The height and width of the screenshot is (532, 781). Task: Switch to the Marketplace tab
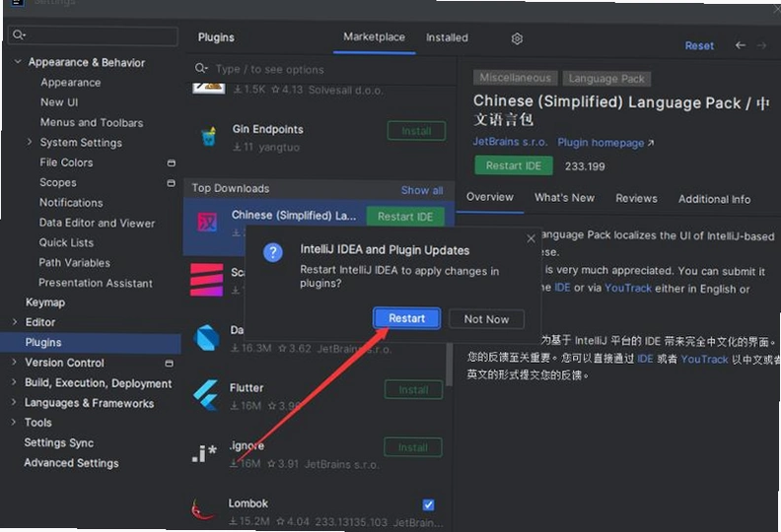pyautogui.click(x=374, y=37)
